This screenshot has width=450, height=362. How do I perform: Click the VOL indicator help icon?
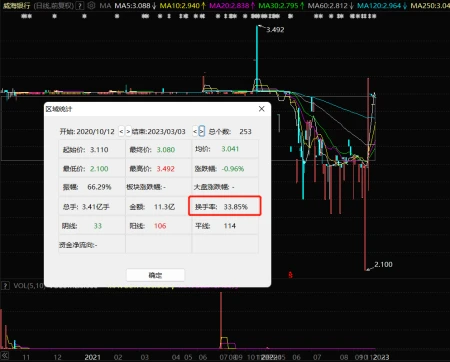click(5, 286)
